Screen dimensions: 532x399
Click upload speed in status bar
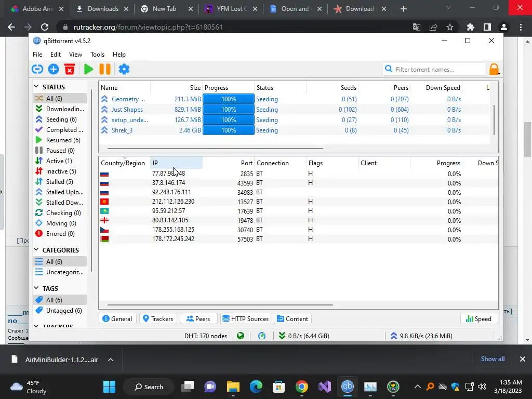421,336
